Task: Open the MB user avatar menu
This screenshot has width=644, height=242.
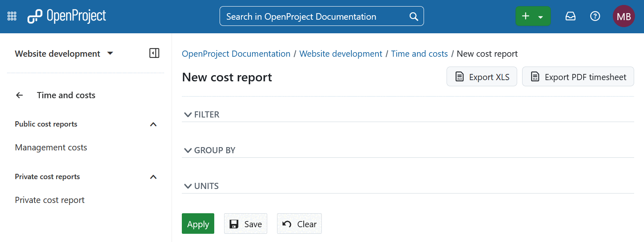Action: (623, 16)
